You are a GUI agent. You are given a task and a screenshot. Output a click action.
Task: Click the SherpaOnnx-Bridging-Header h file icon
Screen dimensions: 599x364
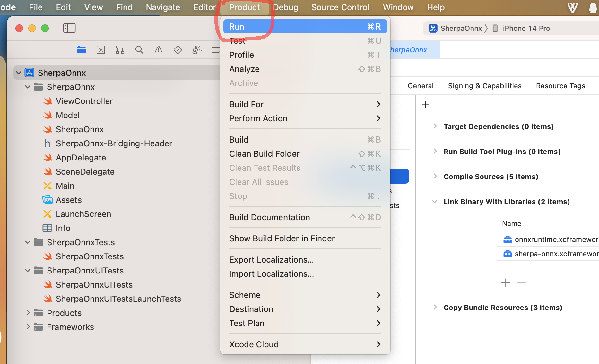[48, 143]
